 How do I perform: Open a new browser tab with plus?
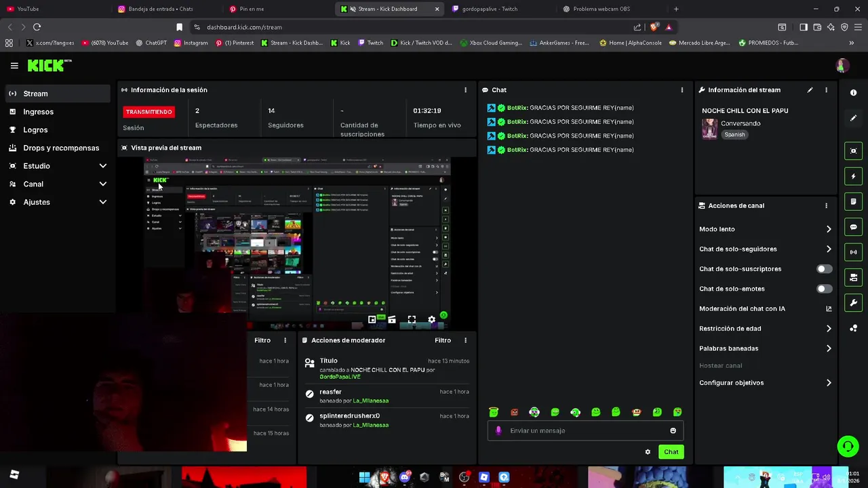click(676, 9)
